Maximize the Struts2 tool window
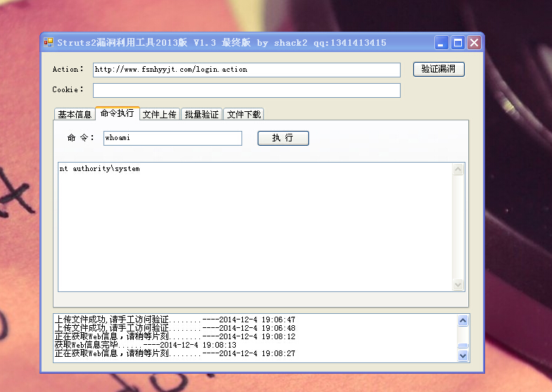The image size is (552, 392). 458,43
